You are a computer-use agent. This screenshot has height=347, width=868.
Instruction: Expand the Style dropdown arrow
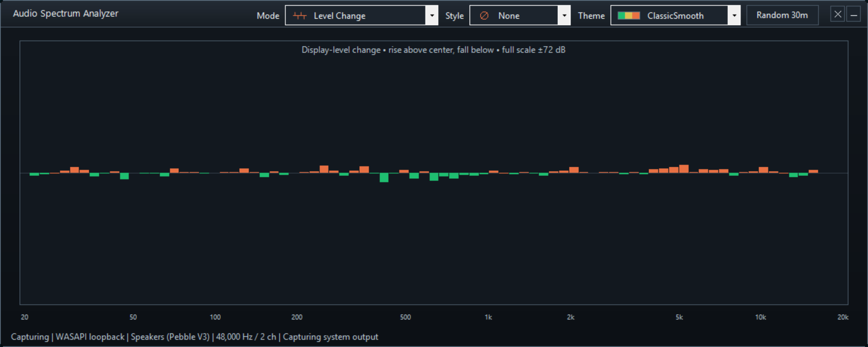[564, 15]
